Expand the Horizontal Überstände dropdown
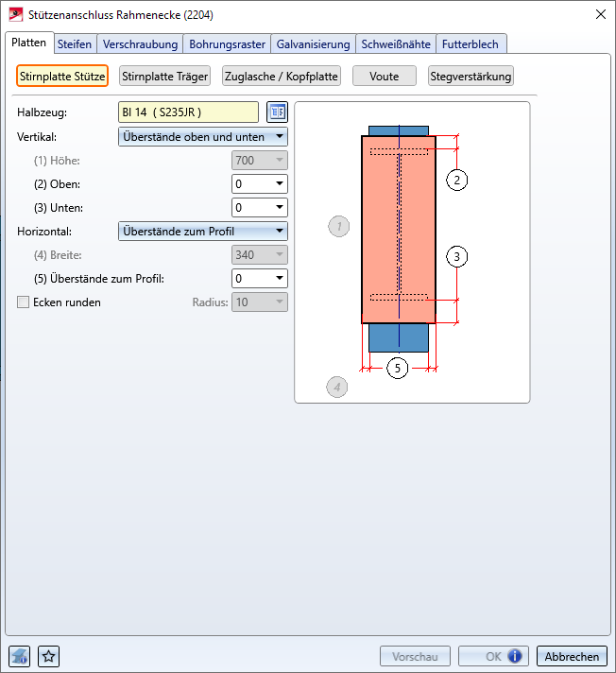 point(203,231)
